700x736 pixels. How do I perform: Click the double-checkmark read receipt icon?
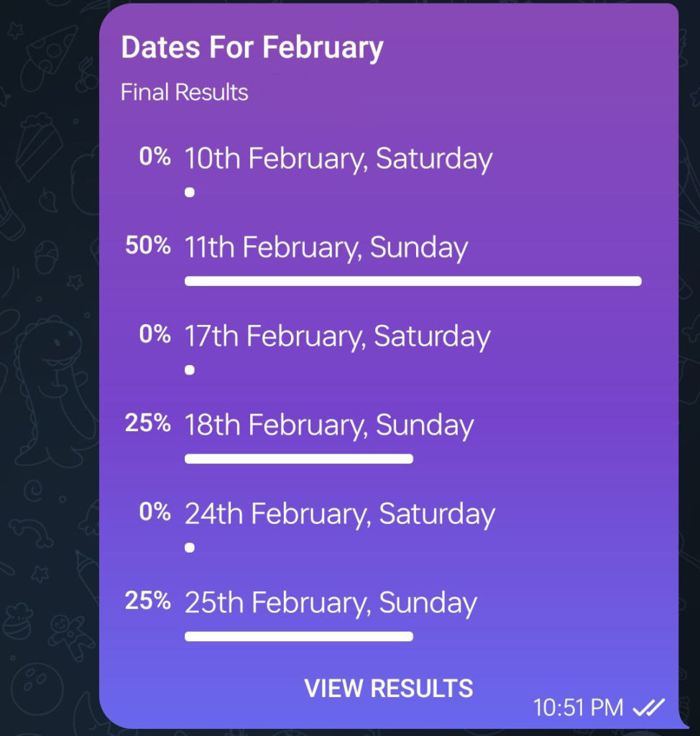point(649,707)
